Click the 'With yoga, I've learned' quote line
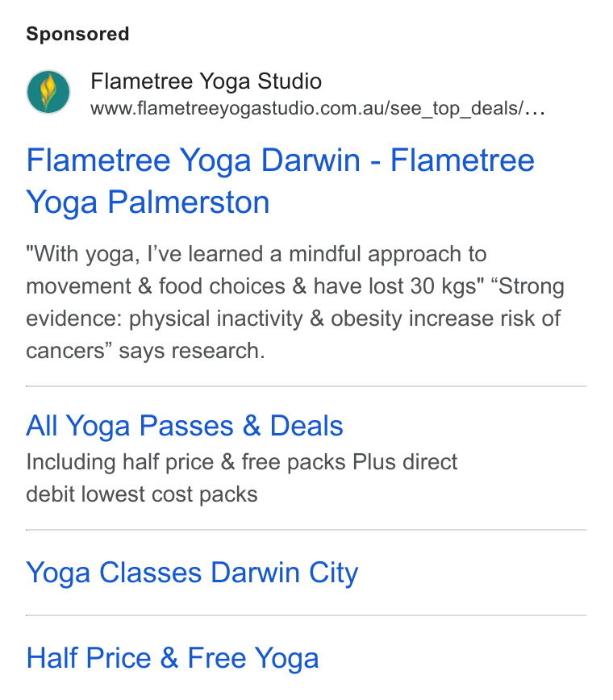This screenshot has height=700, width=613. pyautogui.click(x=256, y=254)
